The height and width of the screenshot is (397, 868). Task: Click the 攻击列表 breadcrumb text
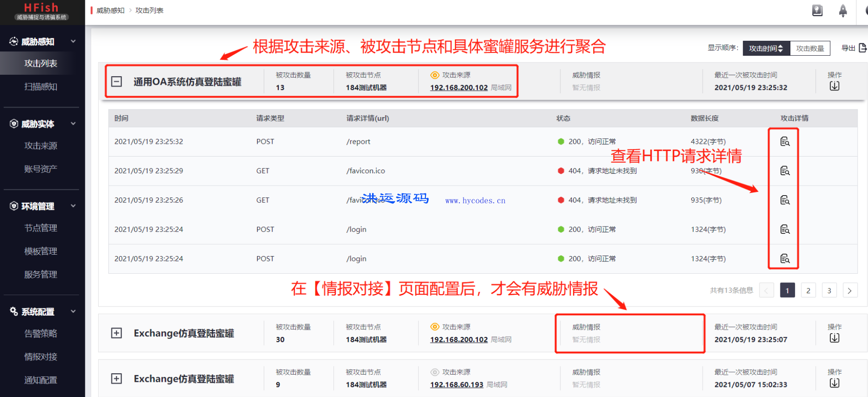(149, 10)
